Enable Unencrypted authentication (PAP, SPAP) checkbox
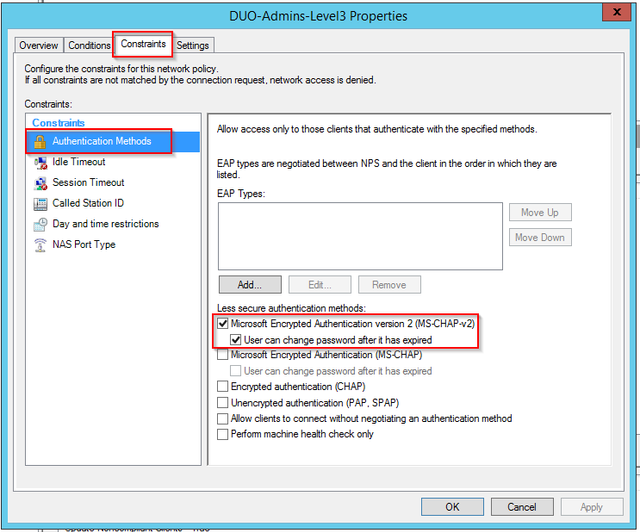The image size is (640, 532). 222,403
